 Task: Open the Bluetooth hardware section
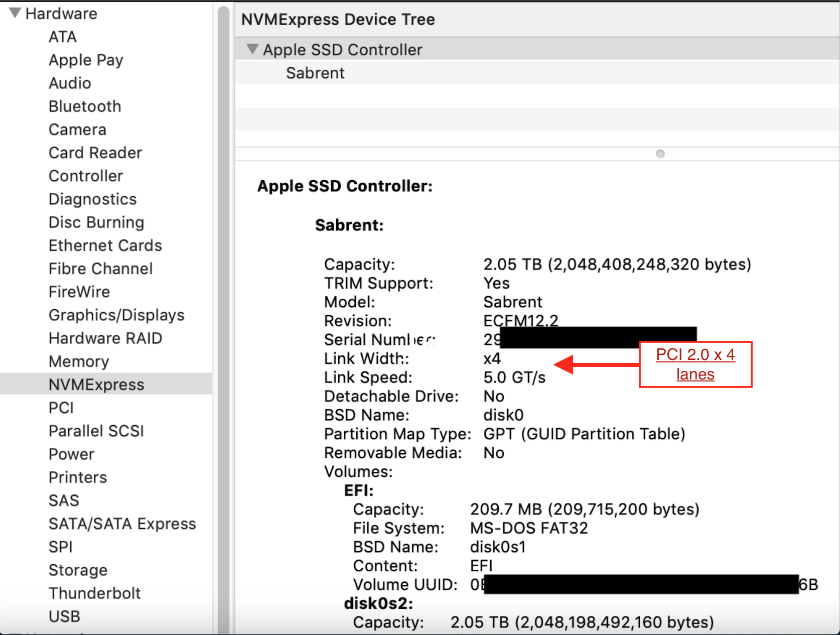[85, 106]
